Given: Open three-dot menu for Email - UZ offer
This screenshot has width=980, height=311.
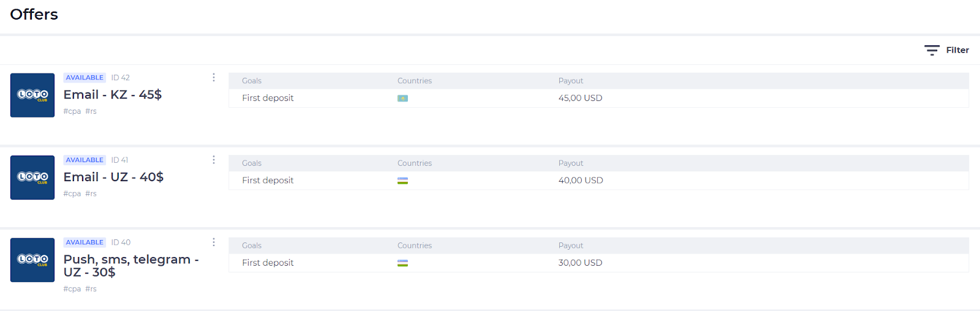Looking at the screenshot, I should click(214, 160).
